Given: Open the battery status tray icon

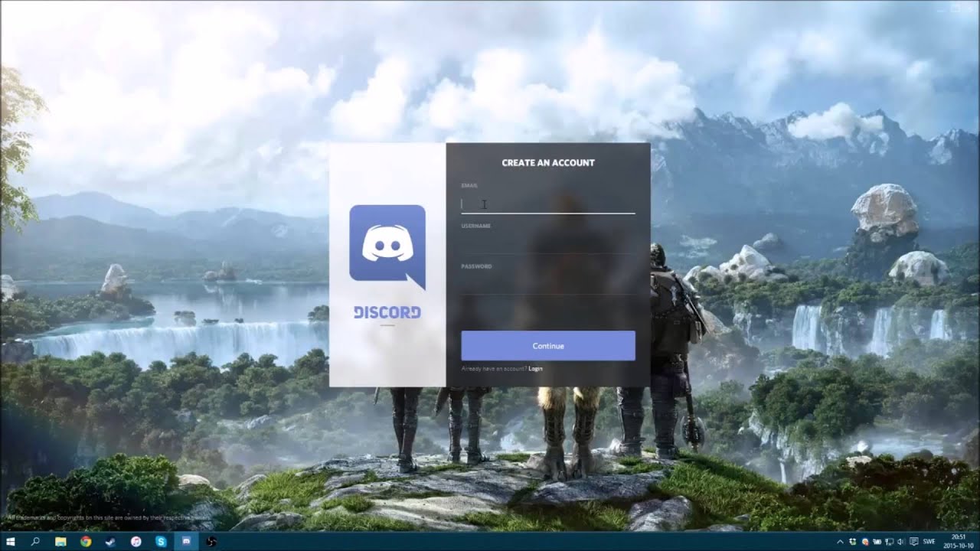Looking at the screenshot, I should click(x=877, y=542).
